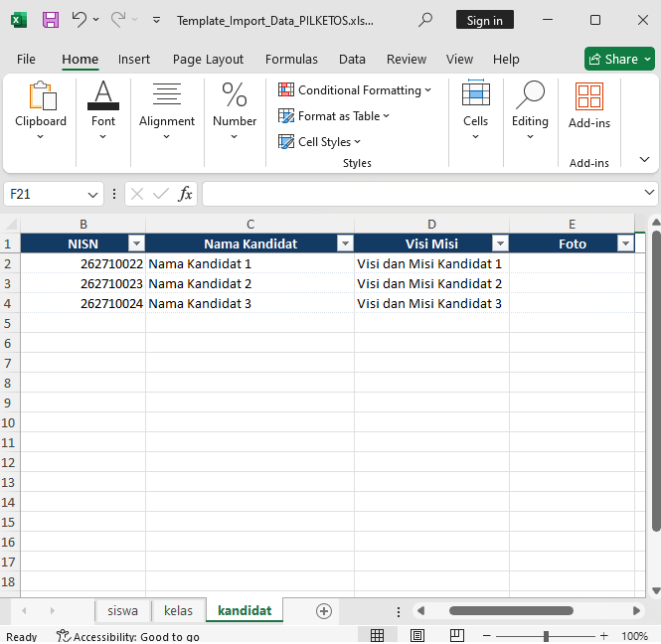The image size is (661, 644).
Task: Click cell containing 262710022
Action: click(x=83, y=263)
